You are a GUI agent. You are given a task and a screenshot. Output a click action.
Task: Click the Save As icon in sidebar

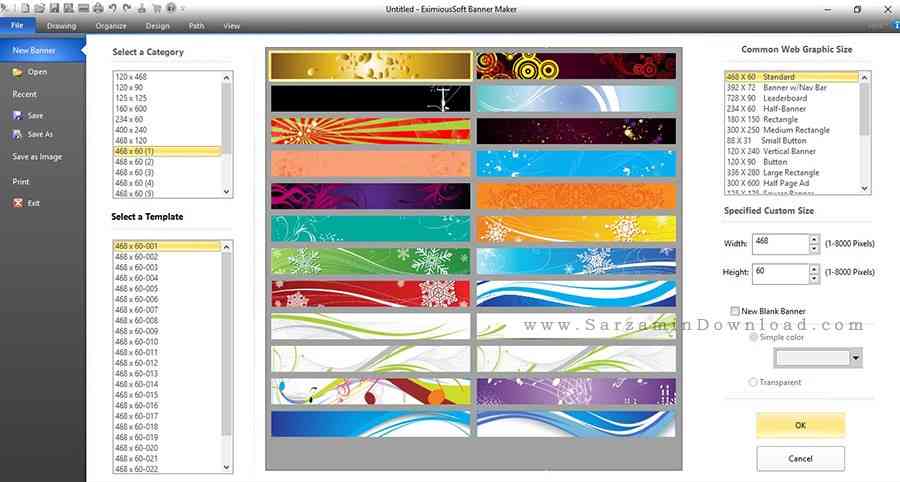pyautogui.click(x=18, y=134)
